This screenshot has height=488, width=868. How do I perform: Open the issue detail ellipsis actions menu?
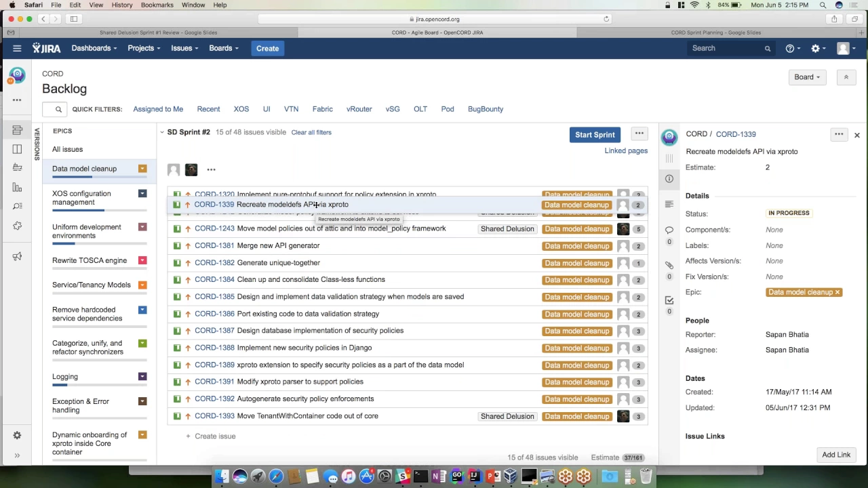839,134
